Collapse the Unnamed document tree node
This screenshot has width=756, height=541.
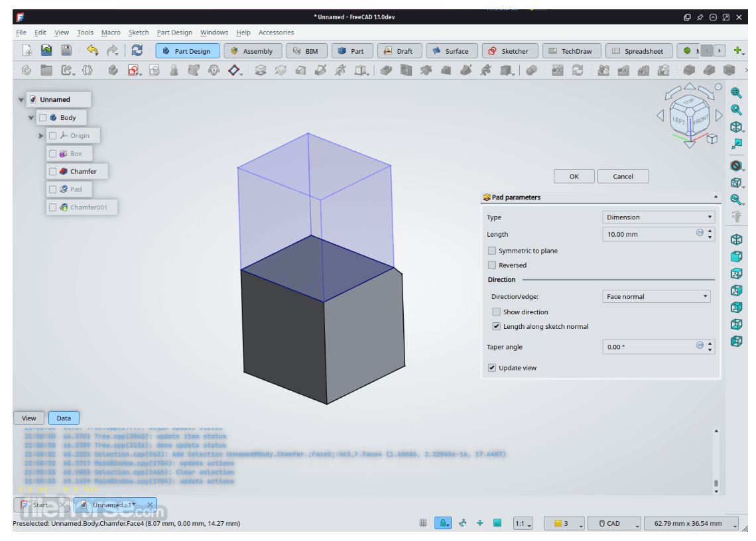(x=21, y=100)
